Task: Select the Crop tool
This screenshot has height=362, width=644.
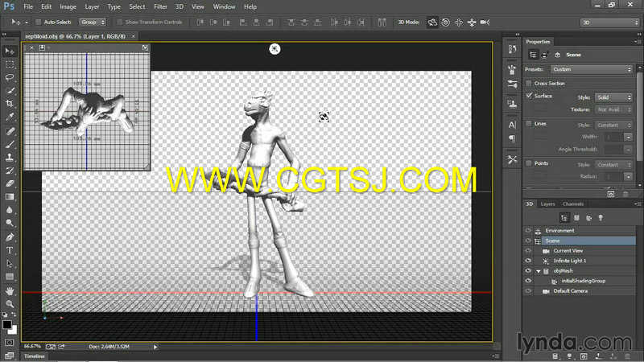Action: 10,104
